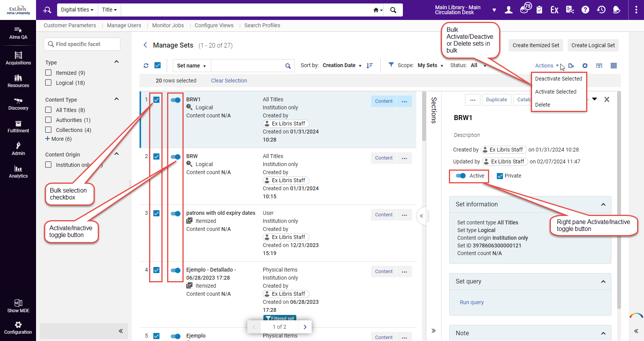The width and height of the screenshot is (644, 341).
Task: Expand More (6) content types
Action: [x=59, y=139]
